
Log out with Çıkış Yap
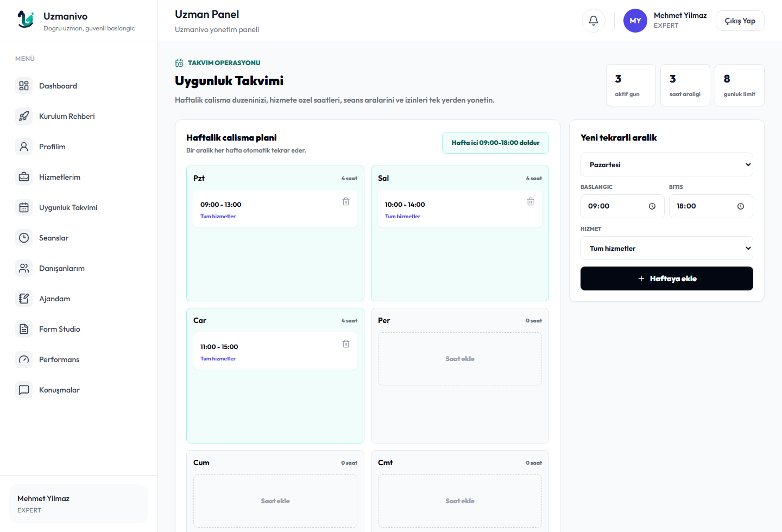pos(740,21)
